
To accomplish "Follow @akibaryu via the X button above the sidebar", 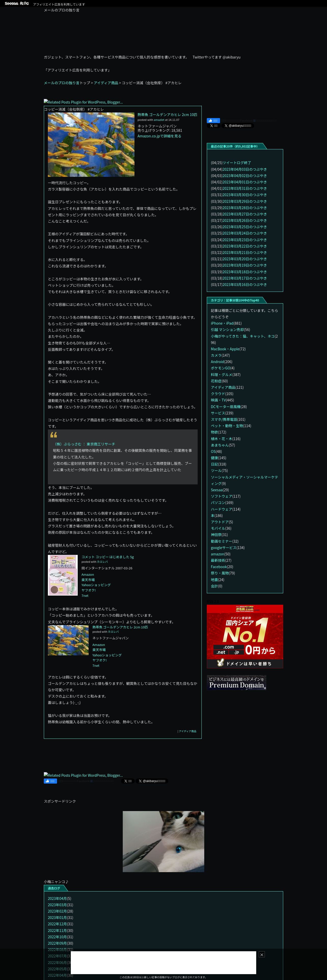I will [x=238, y=125].
